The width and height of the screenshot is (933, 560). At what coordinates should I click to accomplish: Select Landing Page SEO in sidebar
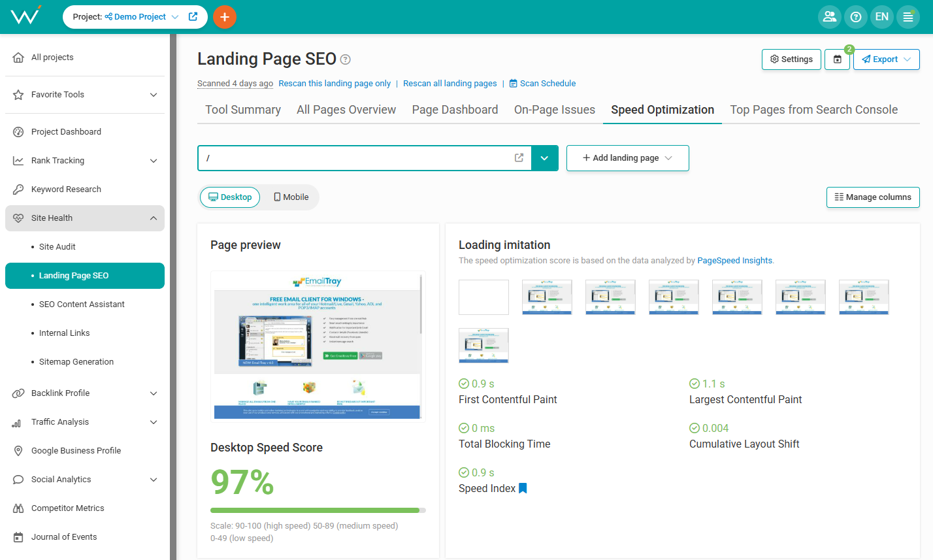click(85, 276)
